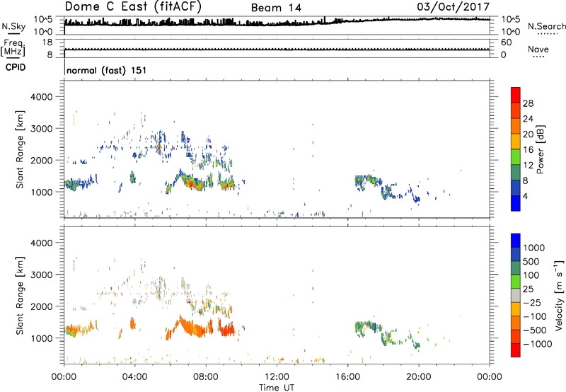Click the Power colorbar tick label '12'

pos(528,166)
